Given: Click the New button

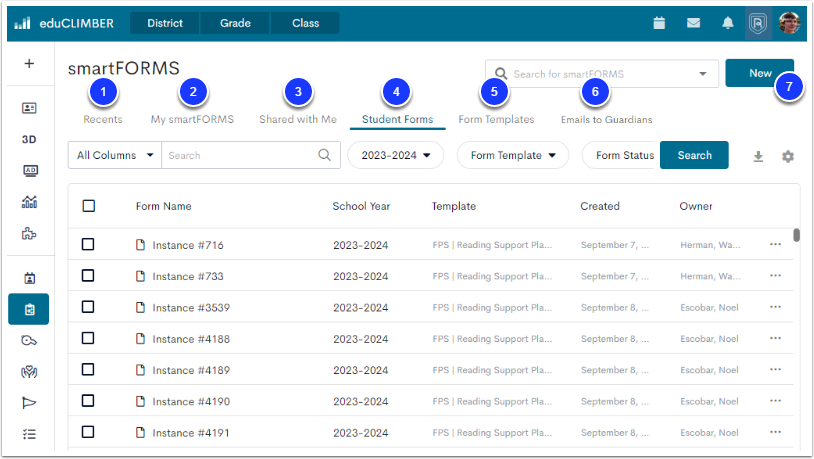Looking at the screenshot, I should pyautogui.click(x=760, y=73).
